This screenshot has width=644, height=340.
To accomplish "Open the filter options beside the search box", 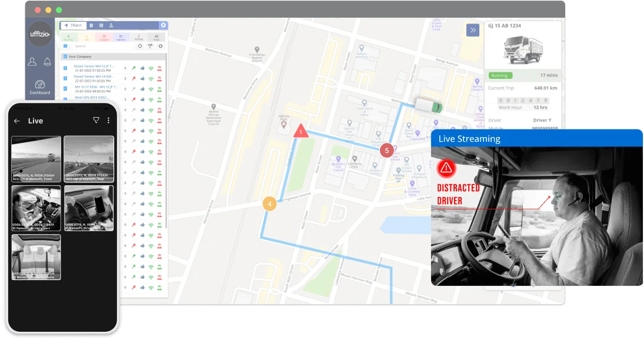I will tap(150, 46).
